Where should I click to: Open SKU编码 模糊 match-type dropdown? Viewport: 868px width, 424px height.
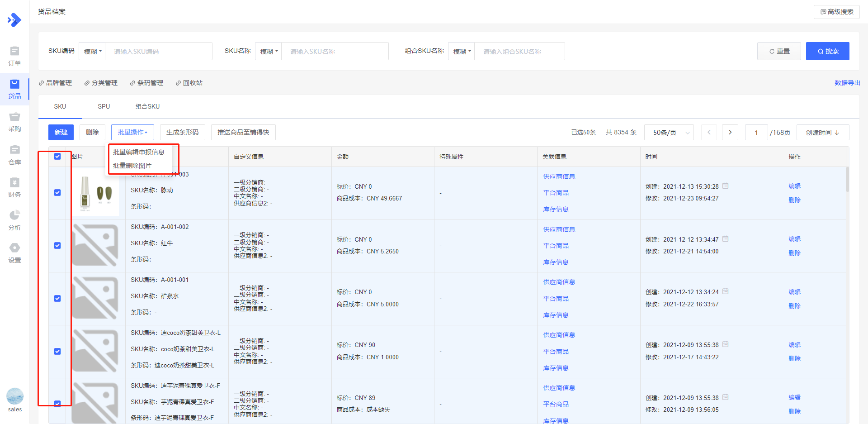point(92,51)
